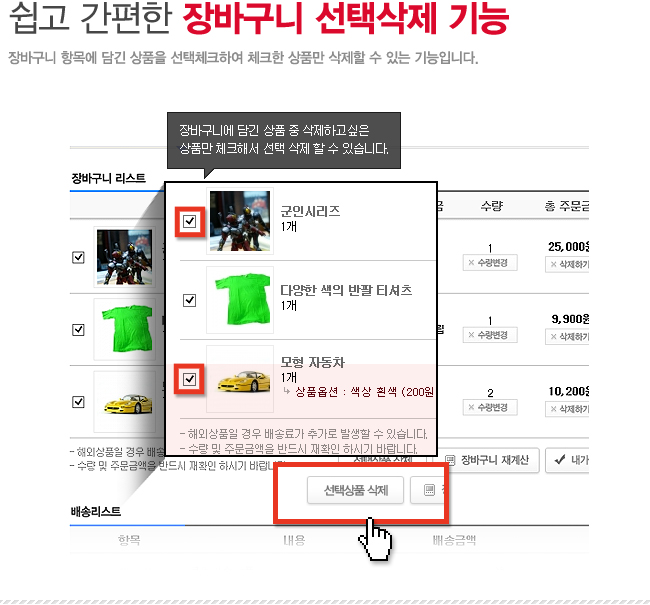Open the yellow car thumbnail in the popup
This screenshot has height=605, width=650.
[240, 379]
